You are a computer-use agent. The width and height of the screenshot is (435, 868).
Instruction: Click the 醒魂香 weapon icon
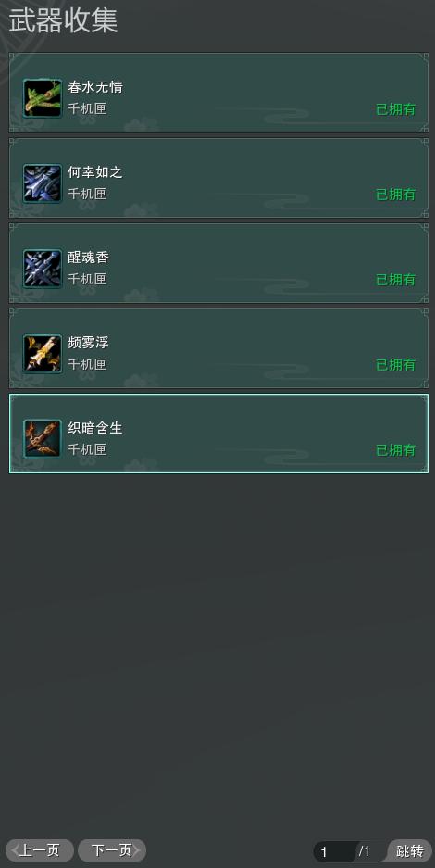click(x=43, y=269)
